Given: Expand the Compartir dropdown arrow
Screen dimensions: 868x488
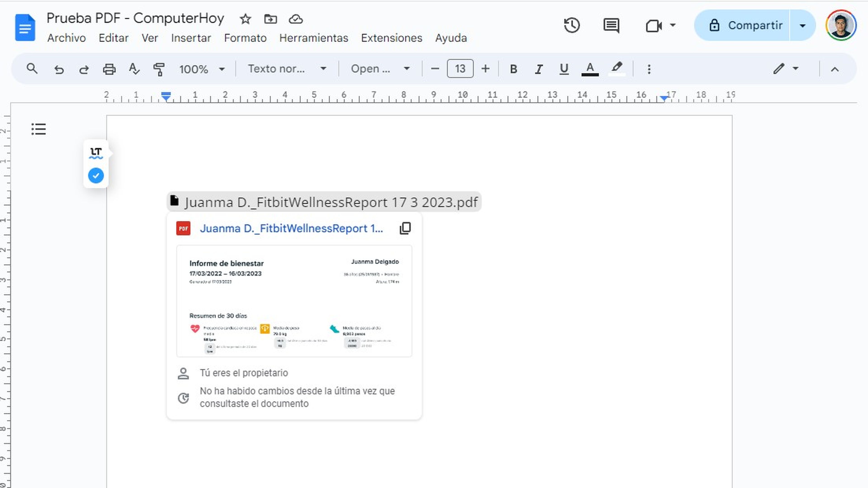Looking at the screenshot, I should 802,26.
